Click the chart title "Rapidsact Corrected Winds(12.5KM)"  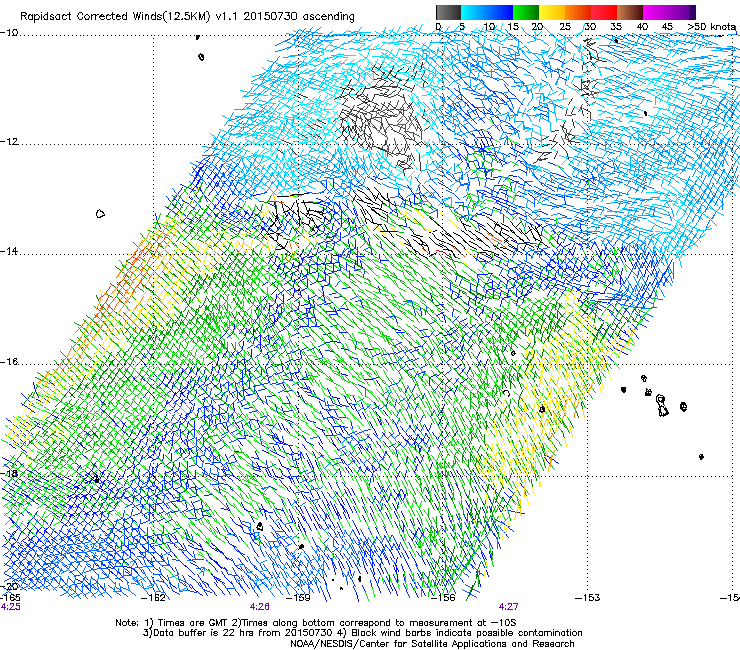click(x=115, y=17)
